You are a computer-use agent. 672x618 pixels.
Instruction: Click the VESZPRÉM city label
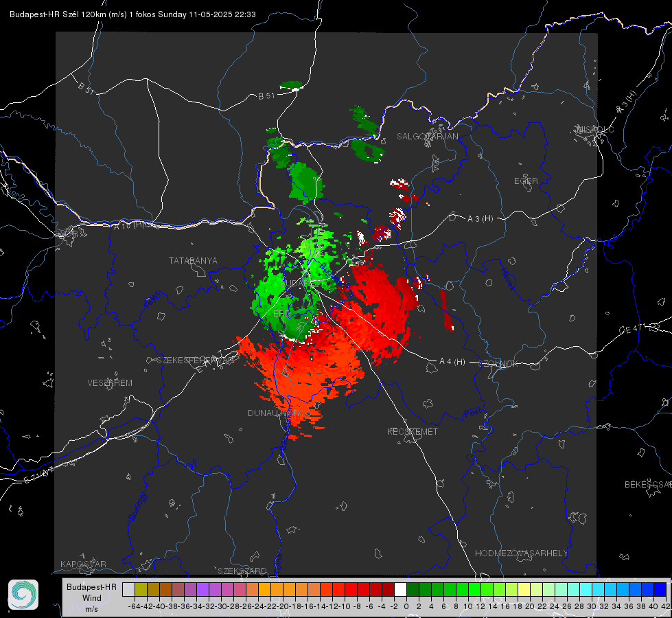pos(110,382)
